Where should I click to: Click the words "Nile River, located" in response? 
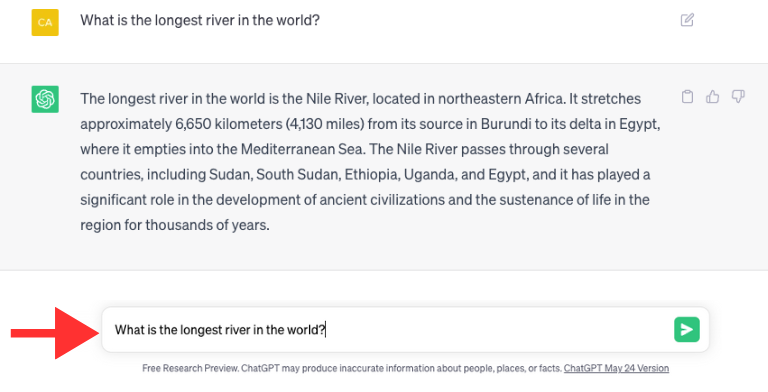(370, 99)
